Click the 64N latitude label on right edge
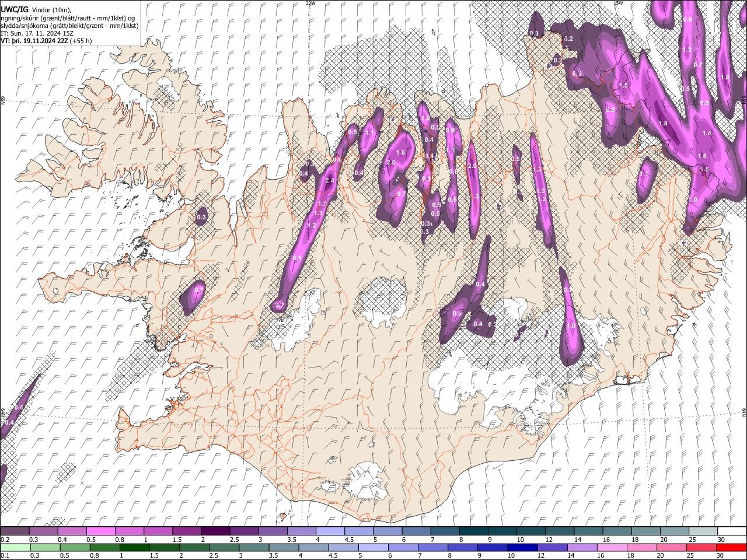The width and height of the screenshot is (747, 560). point(744,411)
